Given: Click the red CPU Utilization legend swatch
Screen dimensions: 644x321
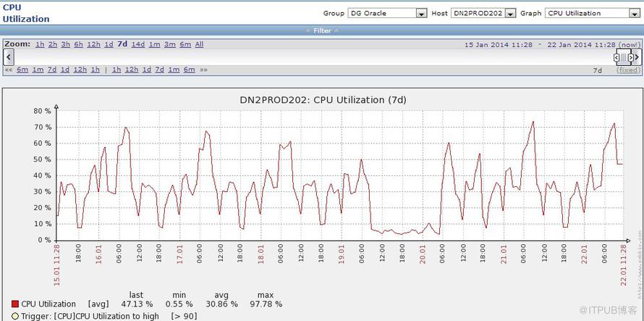Looking at the screenshot, I should pyautogui.click(x=14, y=304).
